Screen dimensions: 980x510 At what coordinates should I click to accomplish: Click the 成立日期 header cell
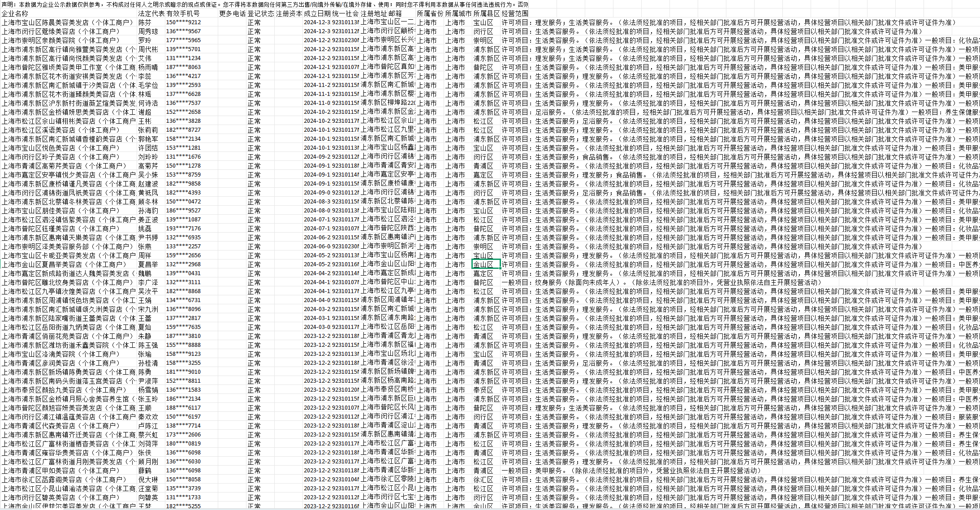[x=316, y=13]
